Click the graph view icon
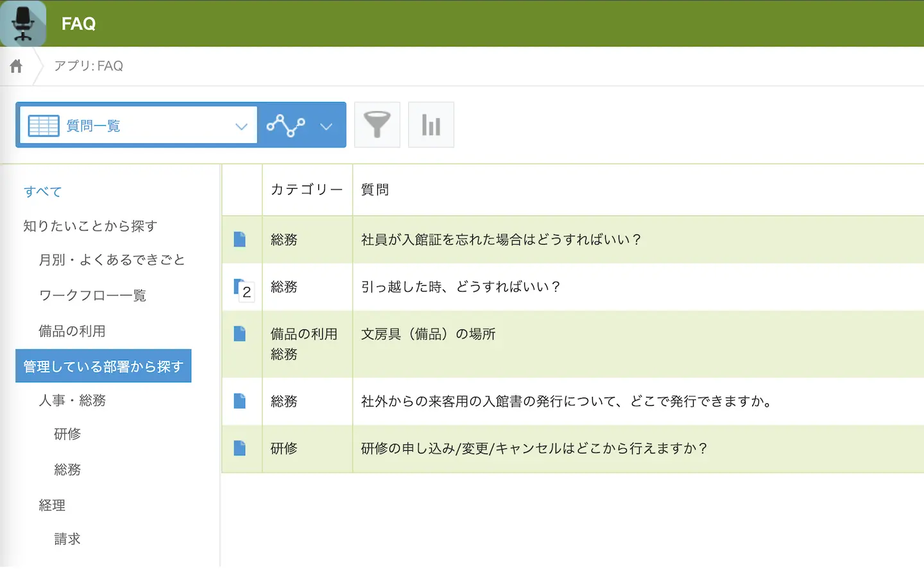Viewport: 924px width, 578px height. [x=286, y=125]
